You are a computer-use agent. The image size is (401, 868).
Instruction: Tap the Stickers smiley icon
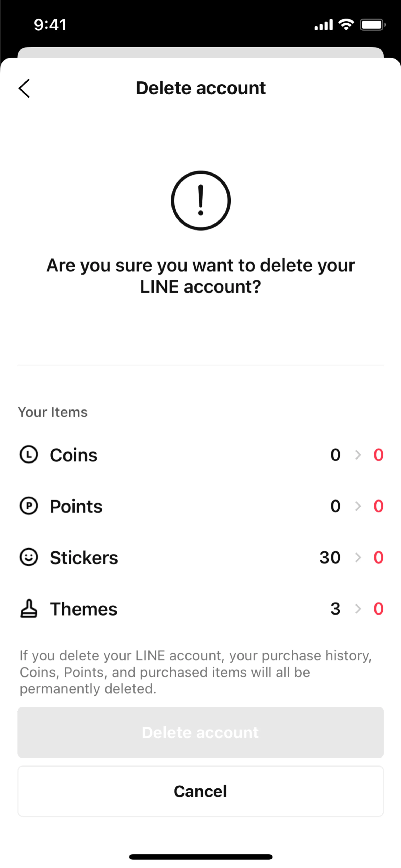pos(29,557)
